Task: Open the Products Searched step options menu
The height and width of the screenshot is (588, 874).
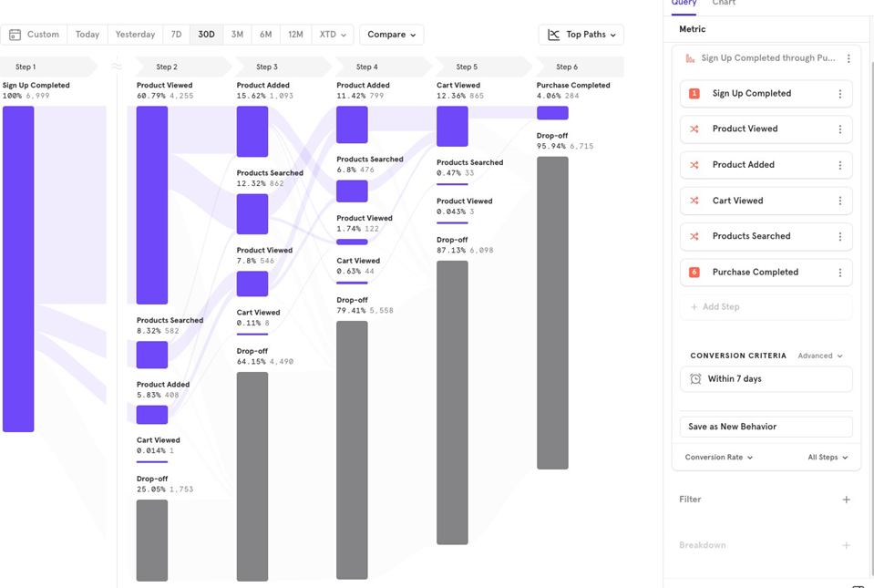Action: [839, 236]
